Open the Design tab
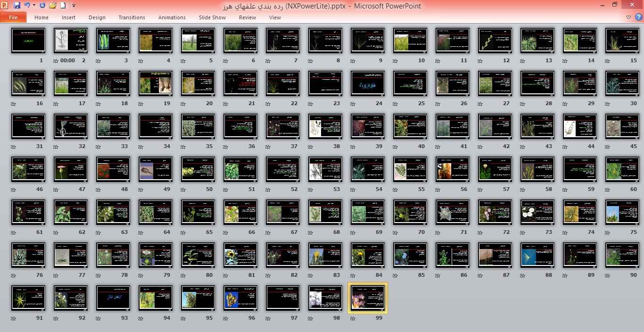 coord(97,17)
